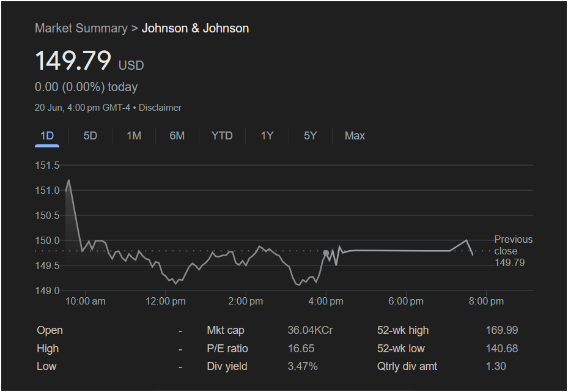Open the 1M chart range
The height and width of the screenshot is (392, 568).
click(x=134, y=136)
